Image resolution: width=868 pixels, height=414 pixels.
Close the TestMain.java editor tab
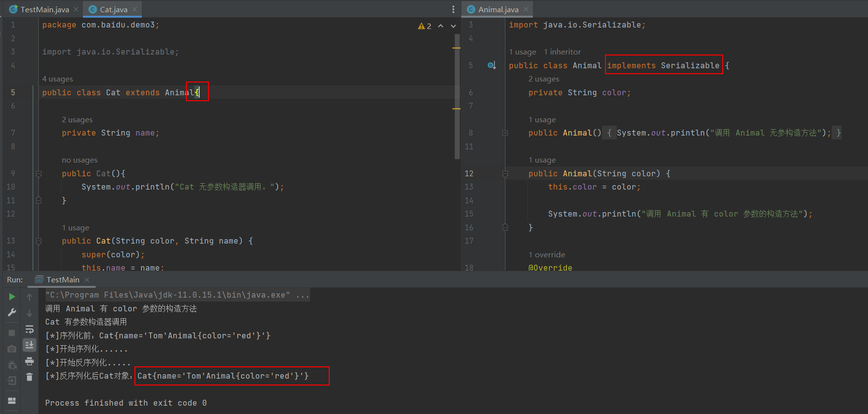[x=76, y=9]
